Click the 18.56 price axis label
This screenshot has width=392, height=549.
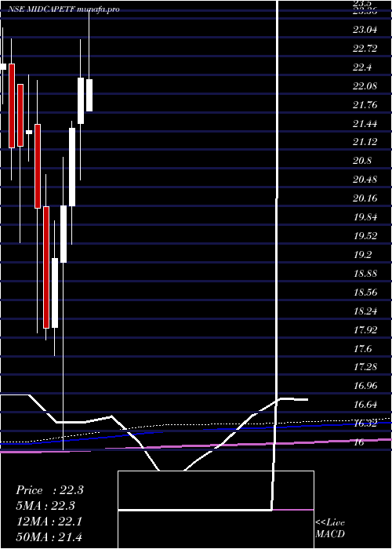[365, 292]
